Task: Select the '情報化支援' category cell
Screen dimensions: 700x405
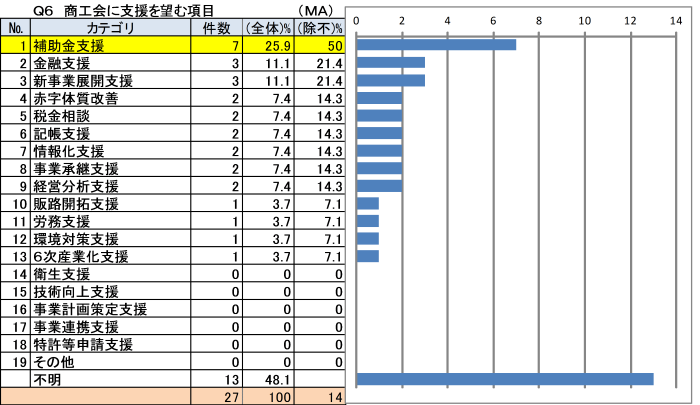Action: 111,151
